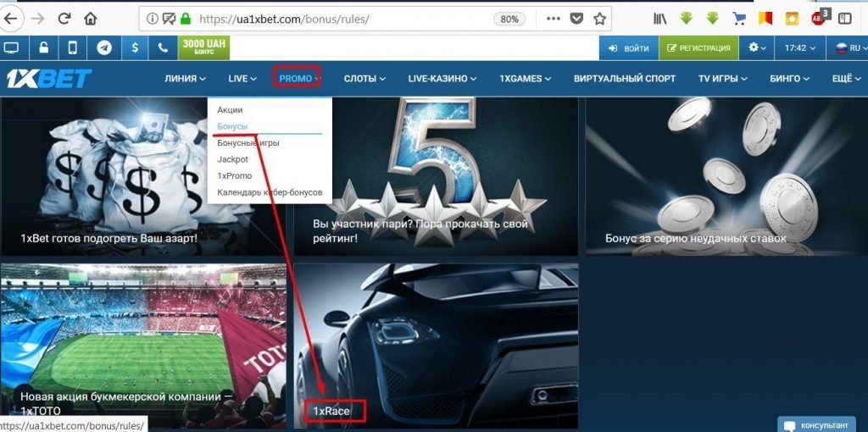Click the mobile phone apps icon
868x432 pixels.
pyautogui.click(x=73, y=48)
